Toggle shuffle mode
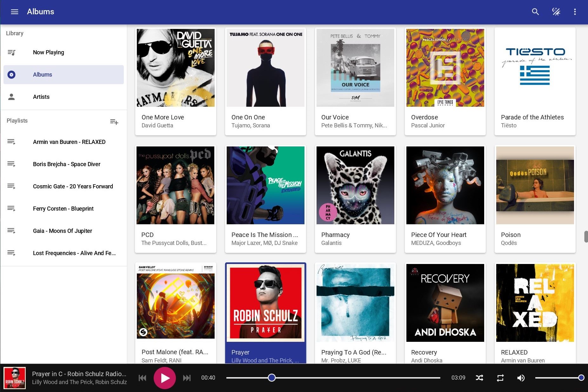 (479, 378)
